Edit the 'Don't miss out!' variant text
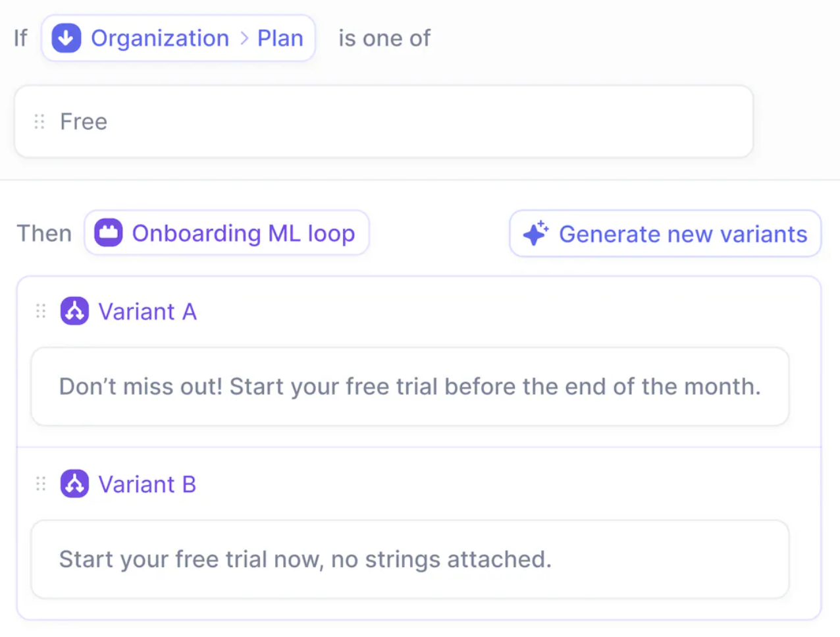840x637 pixels. click(x=409, y=387)
